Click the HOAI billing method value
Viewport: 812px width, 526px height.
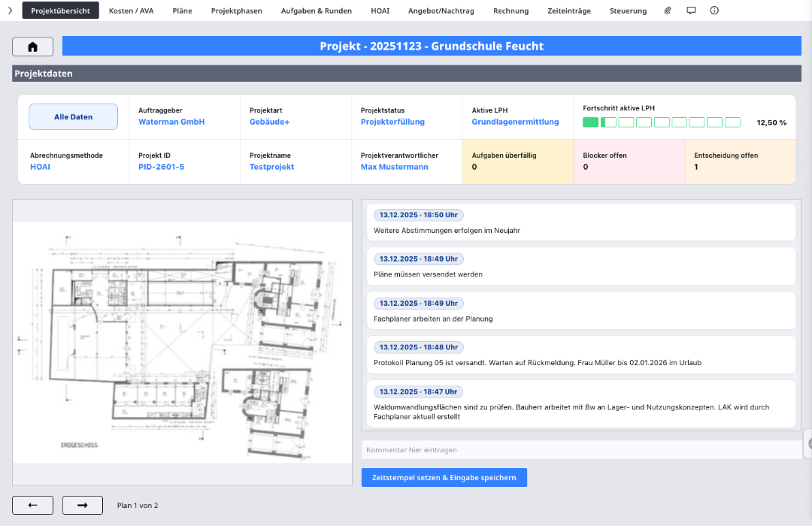[40, 167]
